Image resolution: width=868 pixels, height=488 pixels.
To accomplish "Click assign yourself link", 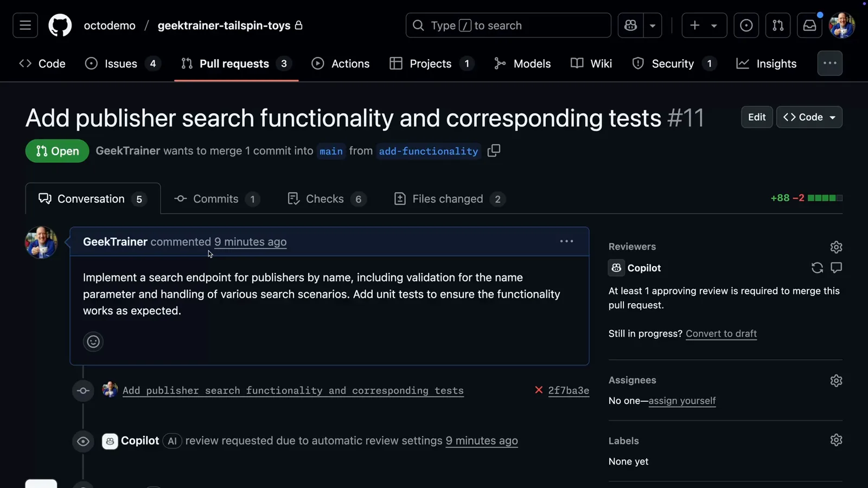I will point(682,401).
